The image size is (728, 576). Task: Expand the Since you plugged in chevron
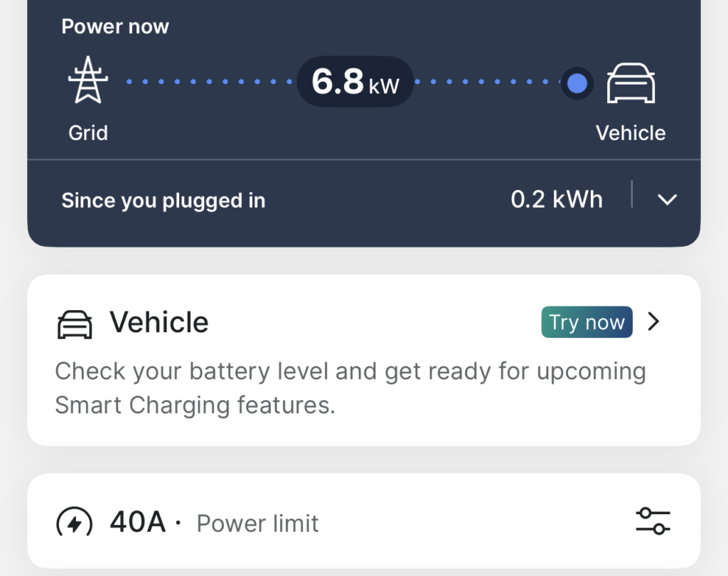click(667, 201)
